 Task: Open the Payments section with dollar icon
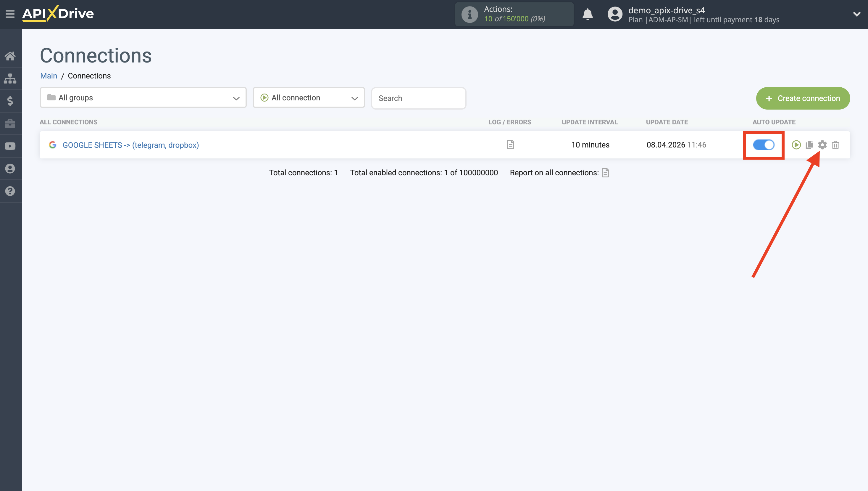[10, 101]
